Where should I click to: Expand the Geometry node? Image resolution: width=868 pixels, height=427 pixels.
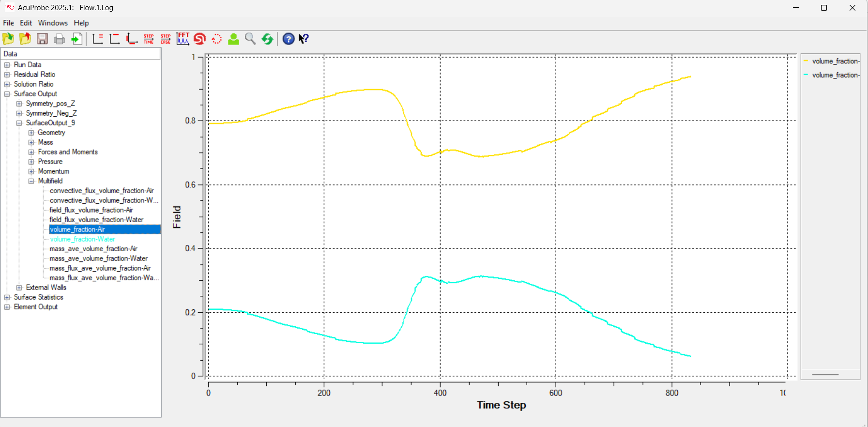[x=31, y=133]
